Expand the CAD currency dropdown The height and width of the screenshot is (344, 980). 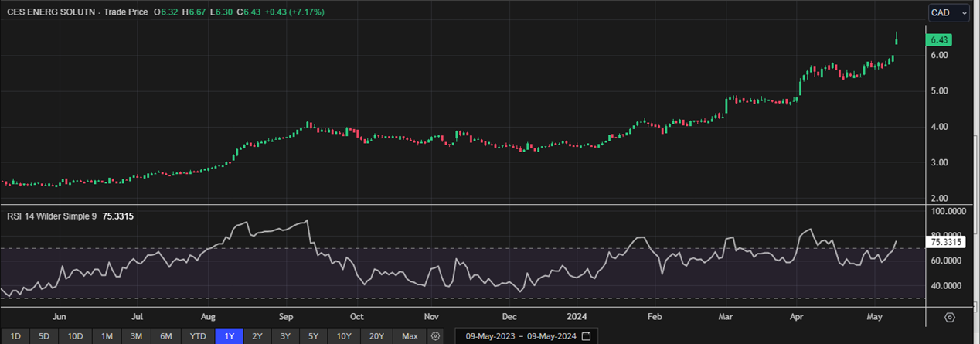pyautogui.click(x=949, y=13)
